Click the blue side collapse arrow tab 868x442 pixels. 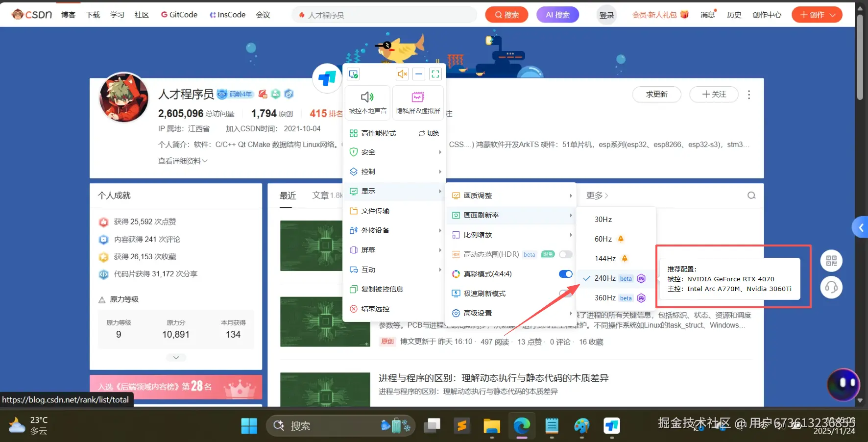pyautogui.click(x=860, y=227)
